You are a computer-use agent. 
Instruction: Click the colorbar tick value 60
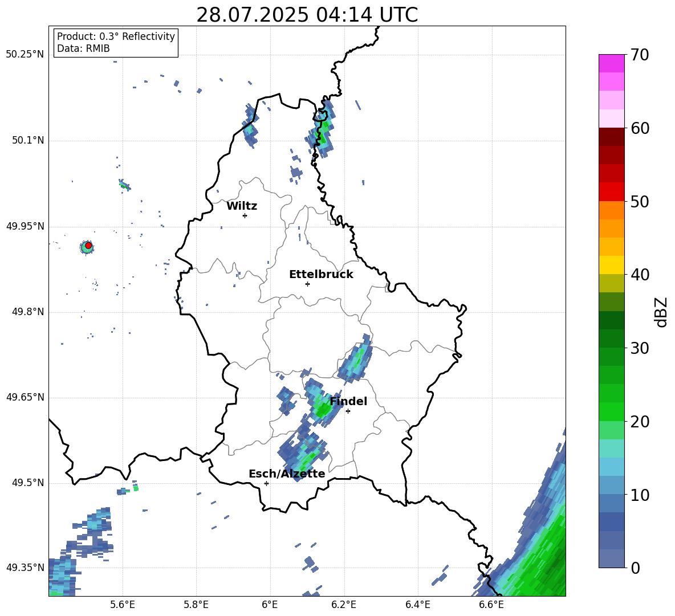point(640,128)
